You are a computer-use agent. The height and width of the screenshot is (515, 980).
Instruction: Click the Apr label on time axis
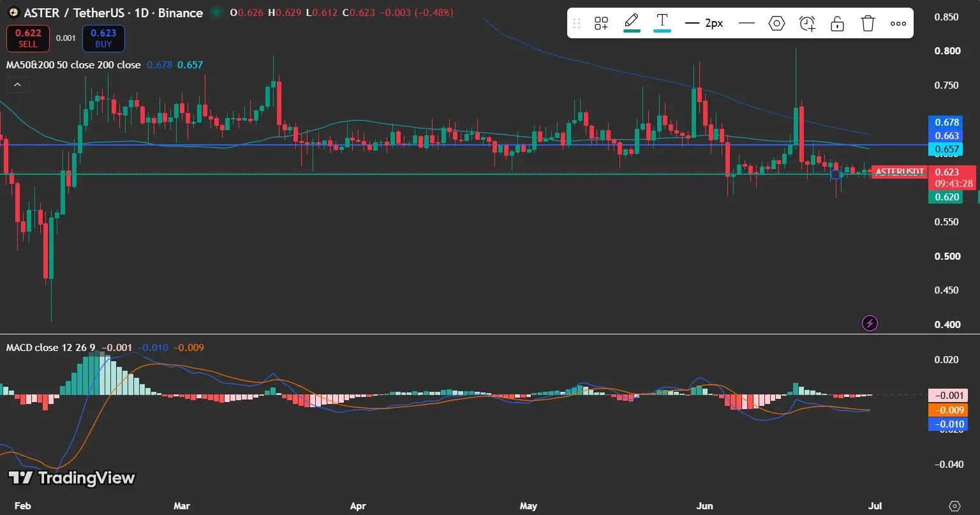point(358,505)
